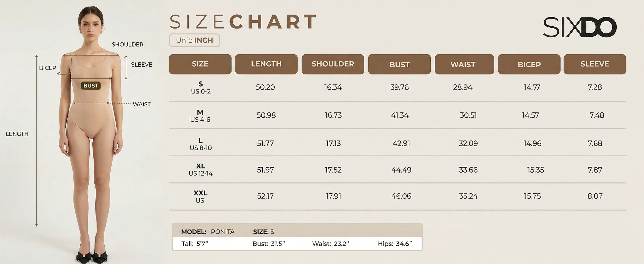The width and height of the screenshot is (644, 264).
Task: Click the SHOULDER label above the model
Action: (127, 45)
